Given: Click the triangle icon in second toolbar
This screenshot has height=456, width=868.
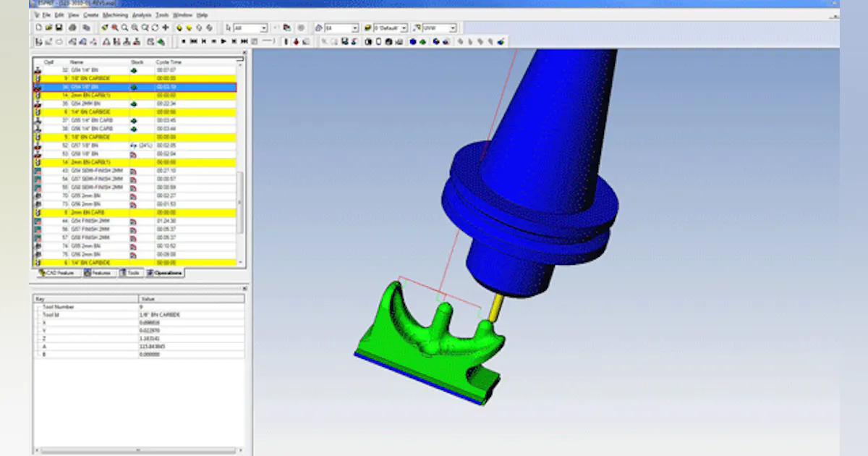Looking at the screenshot, I should (x=106, y=41).
